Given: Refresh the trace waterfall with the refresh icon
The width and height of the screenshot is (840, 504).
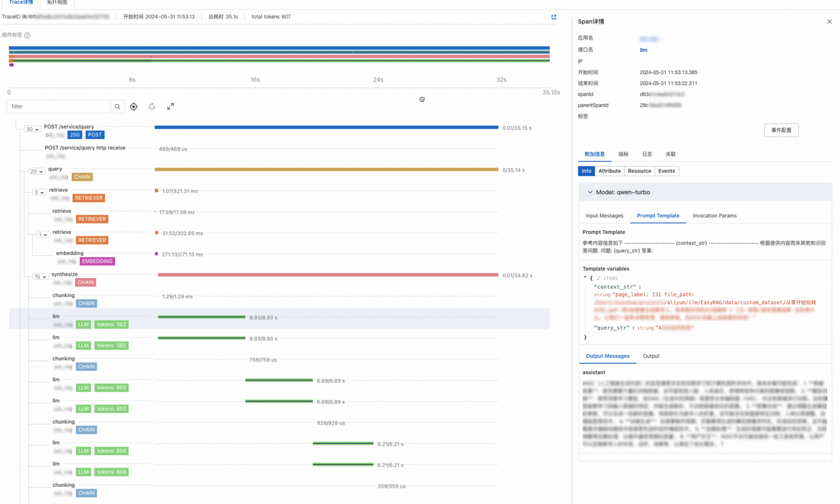Looking at the screenshot, I should pos(152,106).
